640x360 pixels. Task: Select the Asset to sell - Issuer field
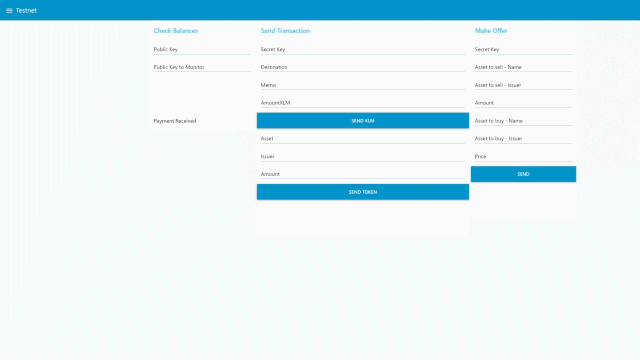tap(523, 85)
